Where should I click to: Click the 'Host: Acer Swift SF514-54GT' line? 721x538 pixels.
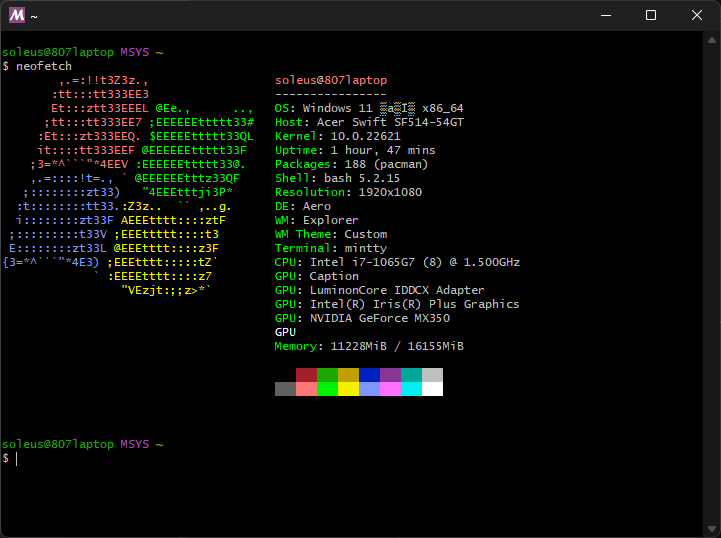(x=369, y=122)
